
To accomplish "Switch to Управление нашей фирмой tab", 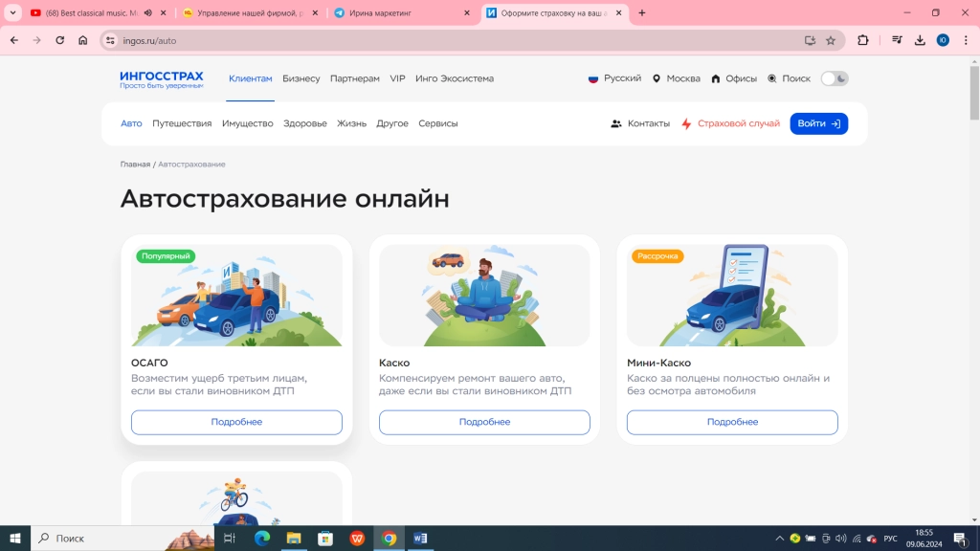I will (249, 12).
